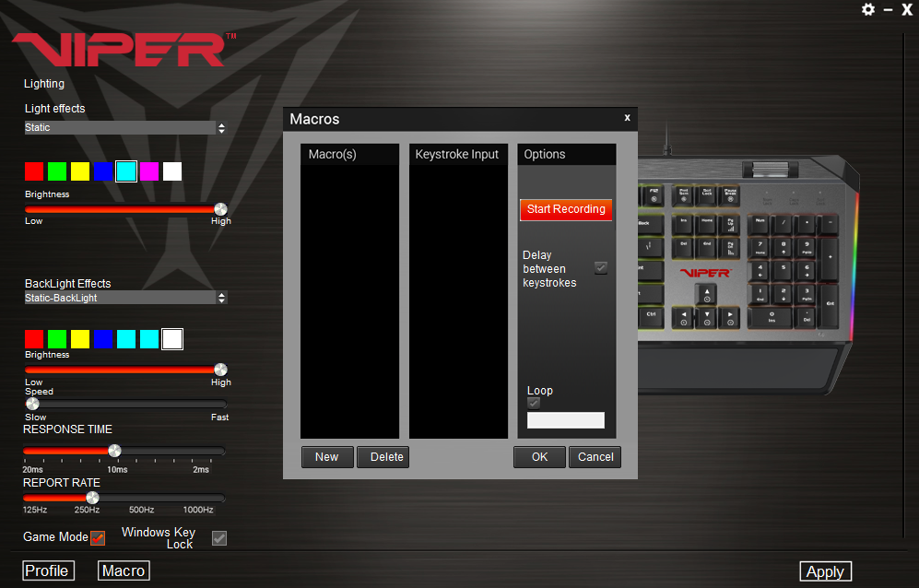This screenshot has height=588, width=919.
Task: Open the Profile tab at bottom
Action: 47,570
